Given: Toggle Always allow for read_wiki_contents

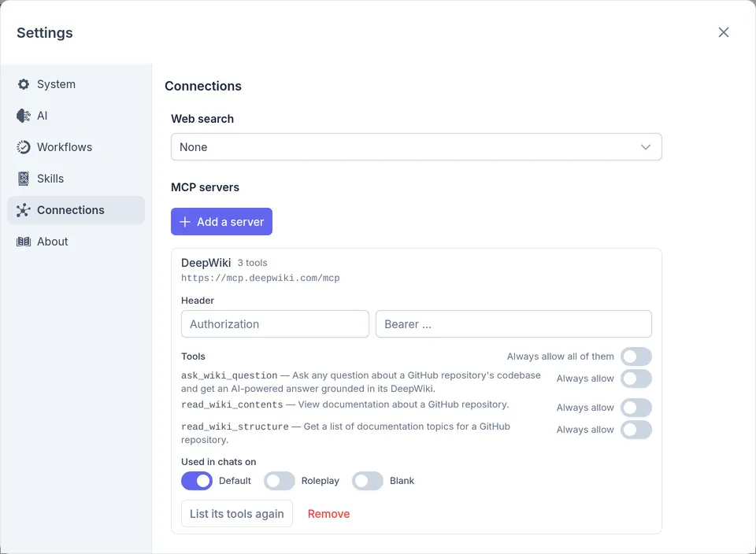Looking at the screenshot, I should [636, 408].
